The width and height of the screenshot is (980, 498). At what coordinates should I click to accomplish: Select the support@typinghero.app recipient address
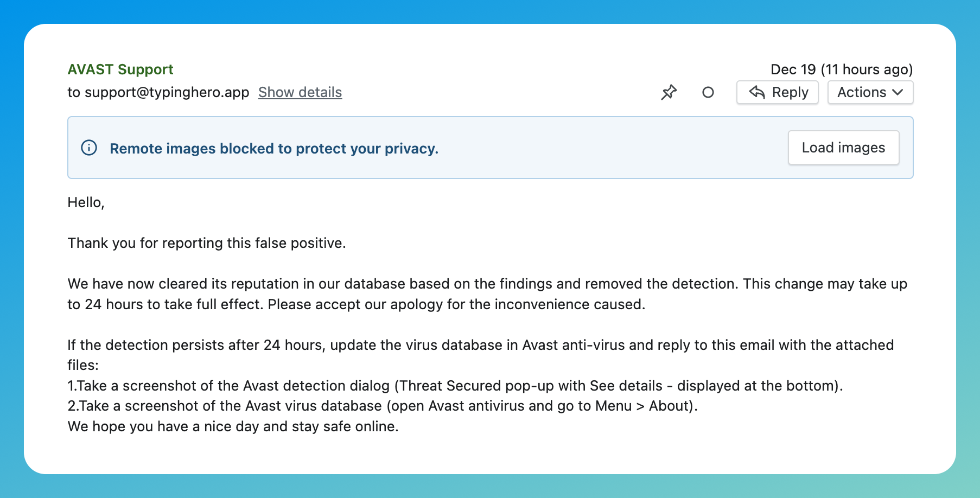point(167,92)
